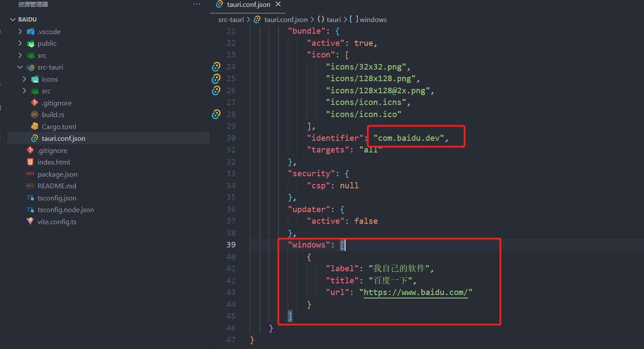Click the Markdown icon next to README.md
The image size is (644, 349).
coord(29,186)
